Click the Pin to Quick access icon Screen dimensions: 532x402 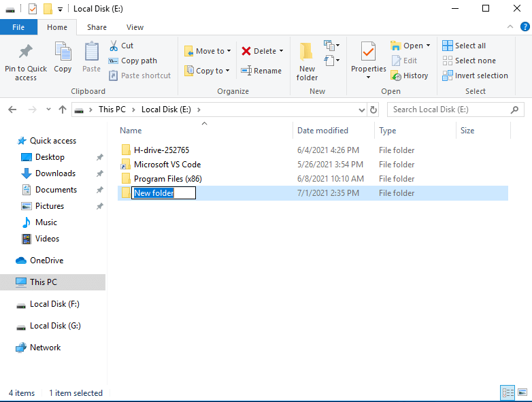click(x=25, y=52)
